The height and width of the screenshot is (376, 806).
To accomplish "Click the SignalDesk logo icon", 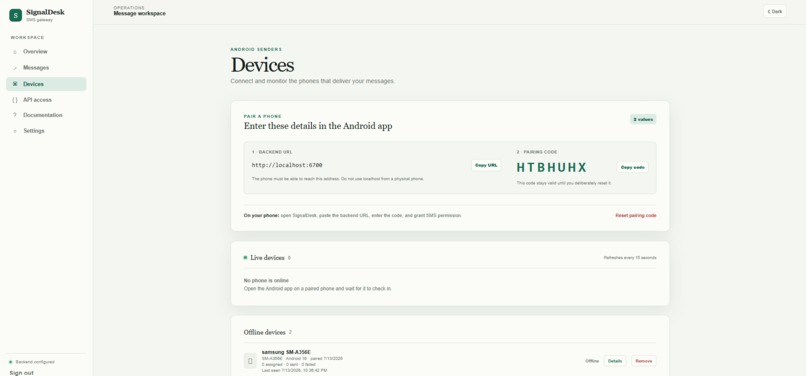I will click(15, 15).
